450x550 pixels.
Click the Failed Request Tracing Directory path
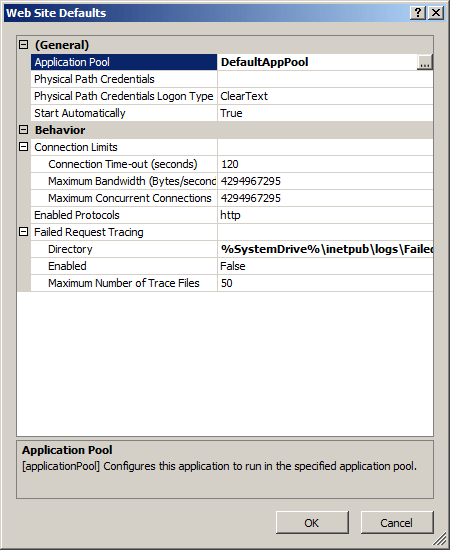325,249
